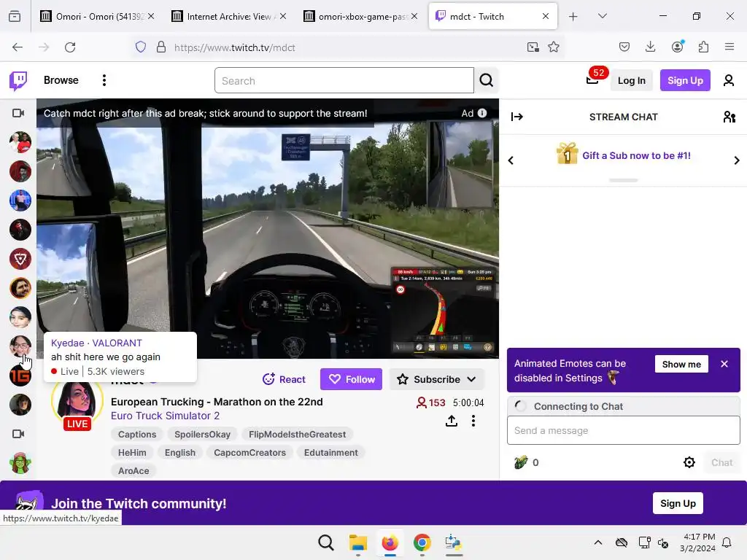Save page to Pocket
Image resolution: width=747 pixels, height=560 pixels.
(624, 47)
